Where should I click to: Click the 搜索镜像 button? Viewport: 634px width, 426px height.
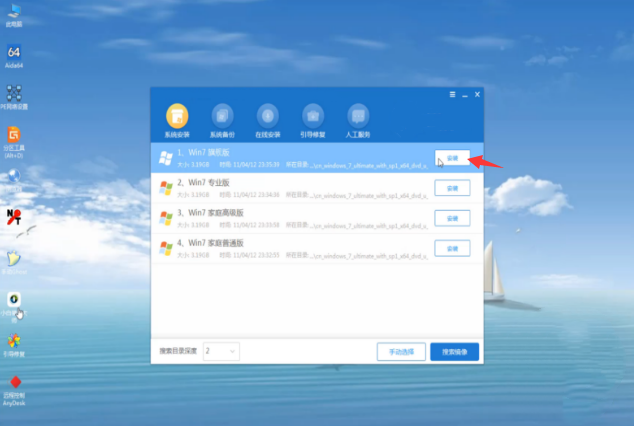click(x=454, y=352)
